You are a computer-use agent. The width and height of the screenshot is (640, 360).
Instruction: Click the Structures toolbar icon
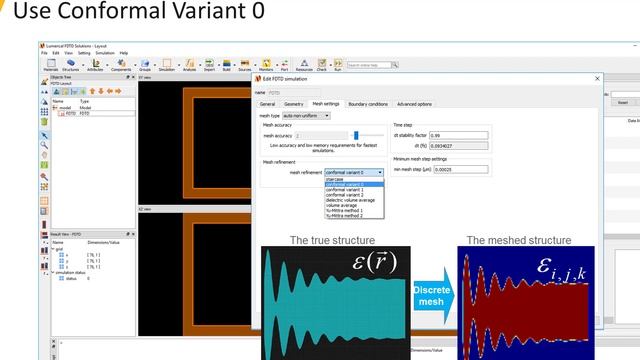tap(71, 63)
